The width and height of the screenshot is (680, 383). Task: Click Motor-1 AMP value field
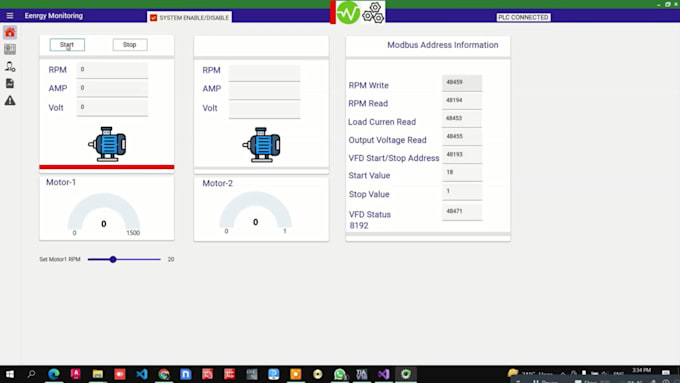pos(112,88)
